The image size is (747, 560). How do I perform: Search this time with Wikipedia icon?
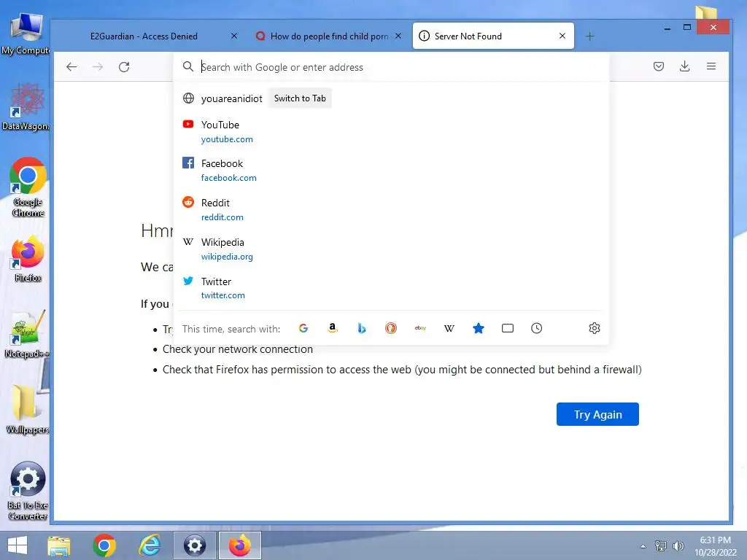(x=449, y=328)
